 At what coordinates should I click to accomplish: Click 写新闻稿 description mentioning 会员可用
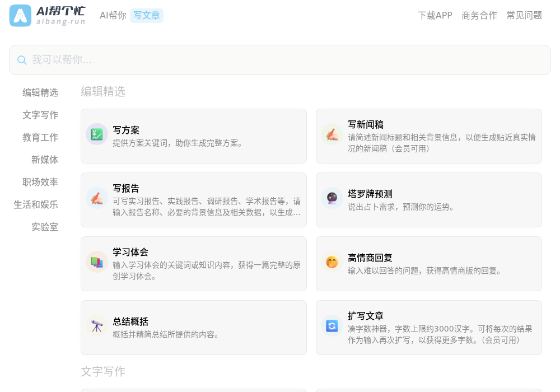tap(442, 143)
